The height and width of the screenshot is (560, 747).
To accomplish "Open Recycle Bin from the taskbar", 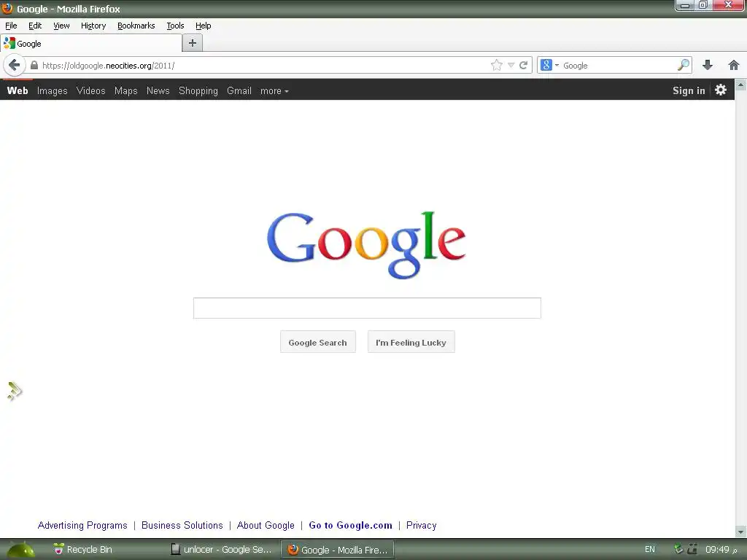I will 83,550.
